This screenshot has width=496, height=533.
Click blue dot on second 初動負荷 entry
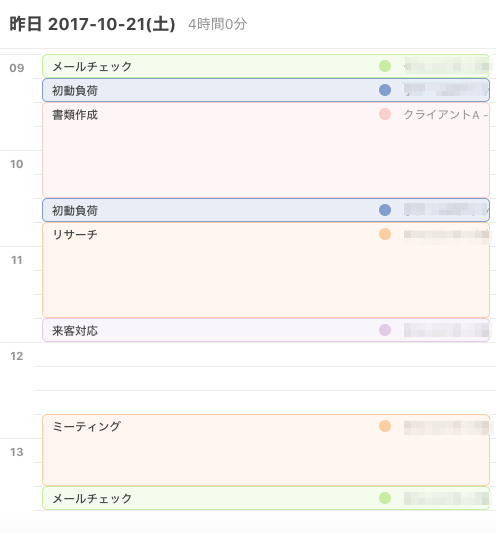[385, 210]
